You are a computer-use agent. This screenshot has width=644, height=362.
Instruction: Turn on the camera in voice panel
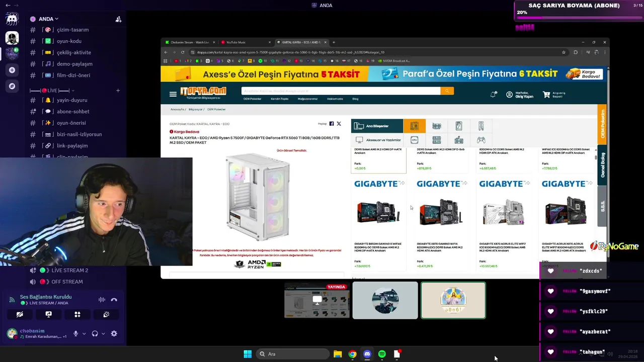[20, 314]
